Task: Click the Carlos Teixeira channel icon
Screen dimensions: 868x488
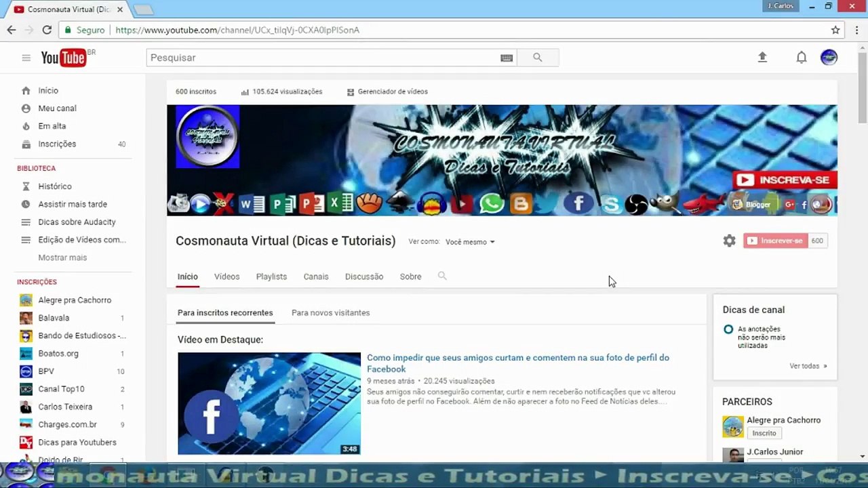Action: (x=26, y=407)
